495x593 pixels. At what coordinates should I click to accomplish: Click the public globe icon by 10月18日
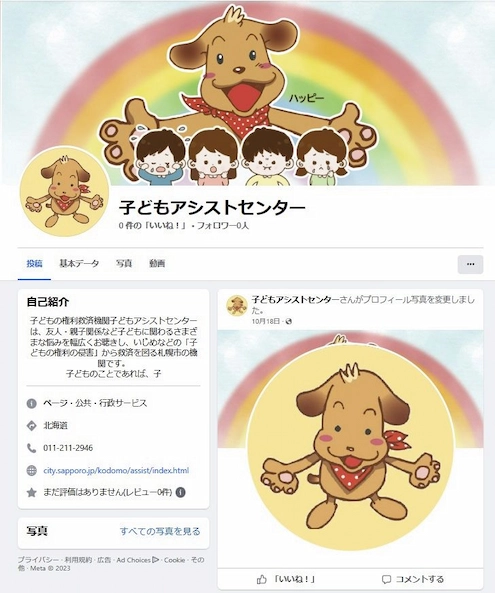pyautogui.click(x=289, y=321)
